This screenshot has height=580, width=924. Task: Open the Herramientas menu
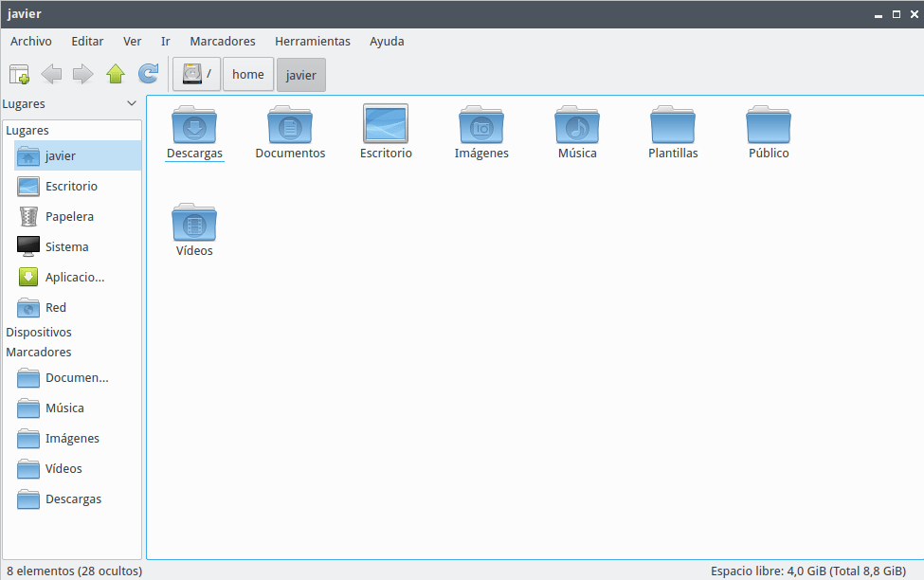coord(313,42)
